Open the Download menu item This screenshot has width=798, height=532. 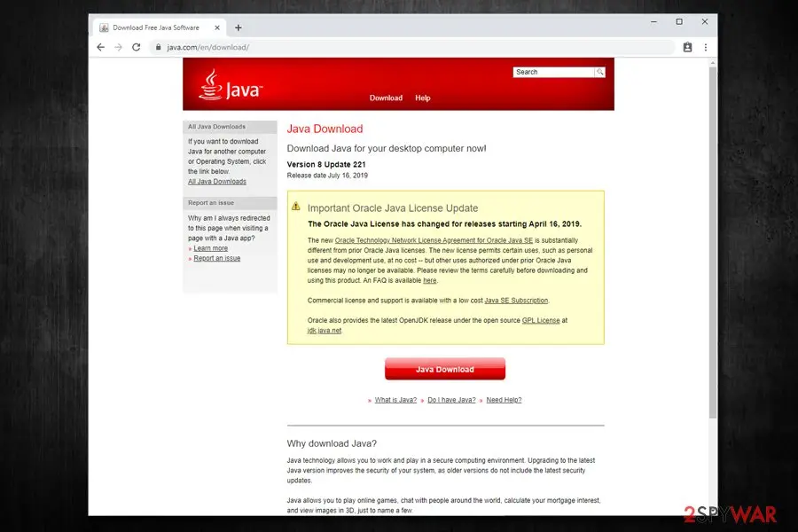tap(386, 98)
